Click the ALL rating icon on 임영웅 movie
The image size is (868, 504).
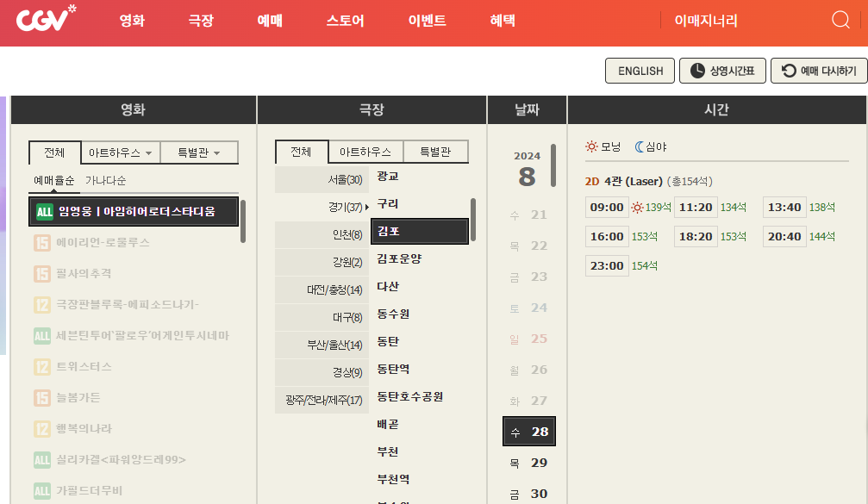point(44,211)
